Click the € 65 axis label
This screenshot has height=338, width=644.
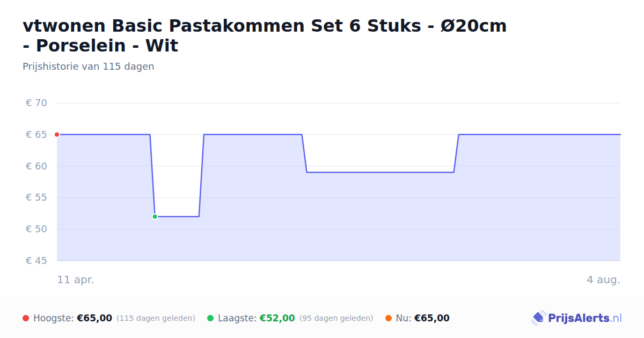pyautogui.click(x=36, y=135)
